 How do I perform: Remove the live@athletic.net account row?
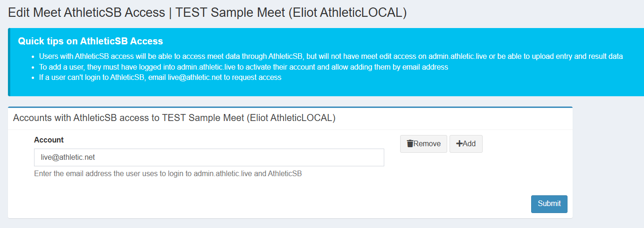423,144
